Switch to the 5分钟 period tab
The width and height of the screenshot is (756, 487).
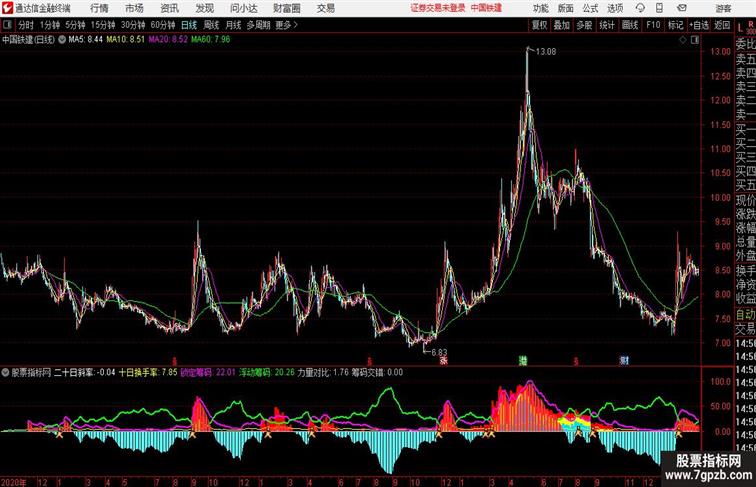coord(75,25)
